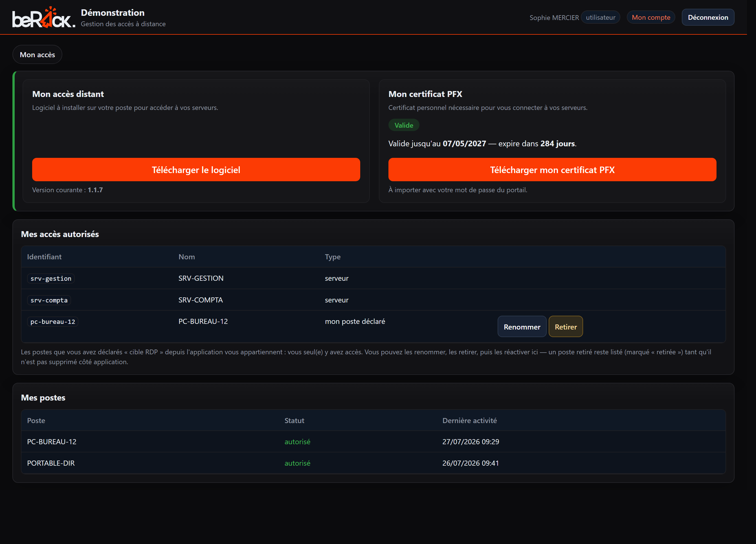The height and width of the screenshot is (544, 756).
Task: Select the pc-bureau-12 identifier
Action: [x=53, y=322]
